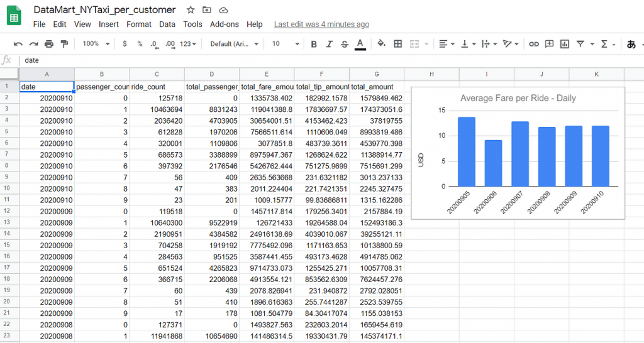Select cell with value 1579849.462
The width and height of the screenshot is (644, 343).
(x=377, y=98)
